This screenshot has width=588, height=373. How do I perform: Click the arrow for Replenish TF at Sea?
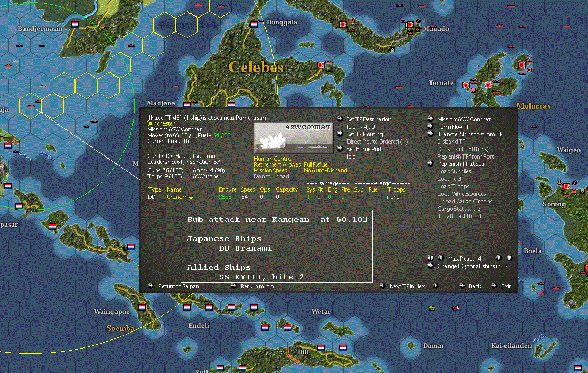(430, 163)
